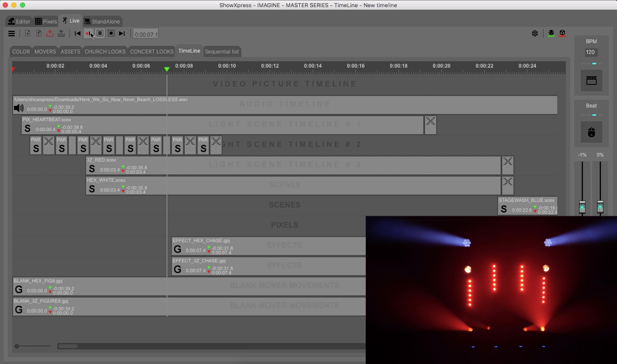Click the S icon on 3Z_RED clip

click(x=92, y=169)
